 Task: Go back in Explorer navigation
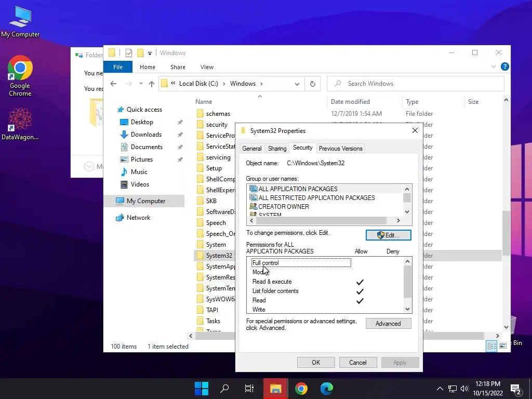(x=113, y=84)
